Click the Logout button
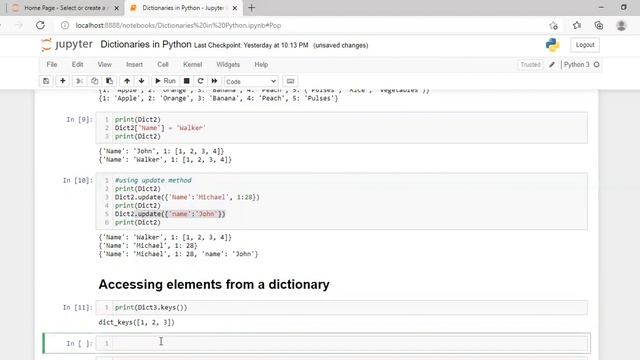This screenshot has height=360, width=640. point(585,45)
